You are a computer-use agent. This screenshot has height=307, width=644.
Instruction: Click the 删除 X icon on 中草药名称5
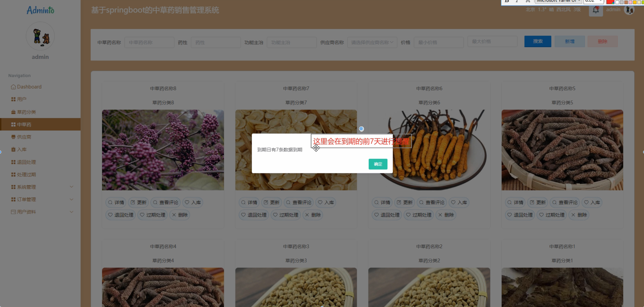pos(573,215)
